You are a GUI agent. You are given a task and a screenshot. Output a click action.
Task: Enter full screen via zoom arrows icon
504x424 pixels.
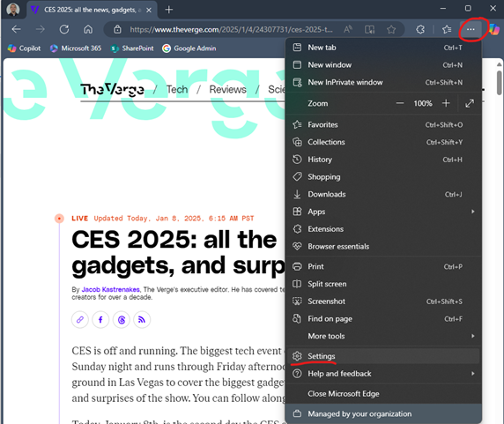470,103
